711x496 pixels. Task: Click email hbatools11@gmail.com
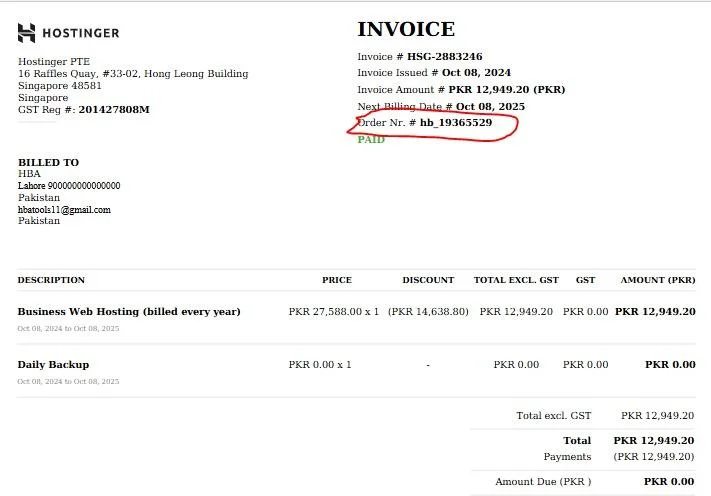point(64,210)
